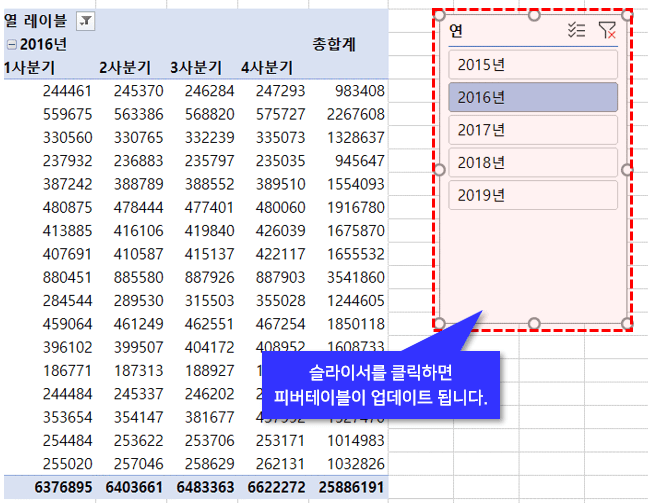Select overall grand total 25886191
This screenshot has height=503, width=648.
(352, 487)
